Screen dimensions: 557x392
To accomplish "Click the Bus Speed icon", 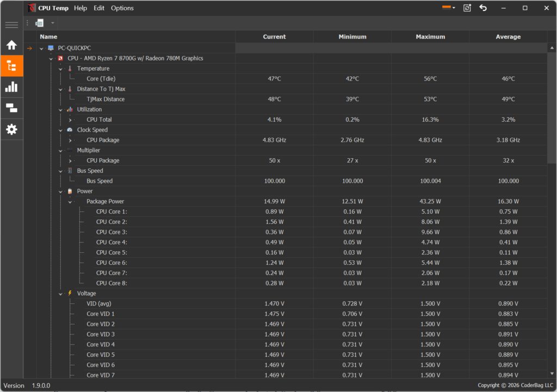I will 70,171.
